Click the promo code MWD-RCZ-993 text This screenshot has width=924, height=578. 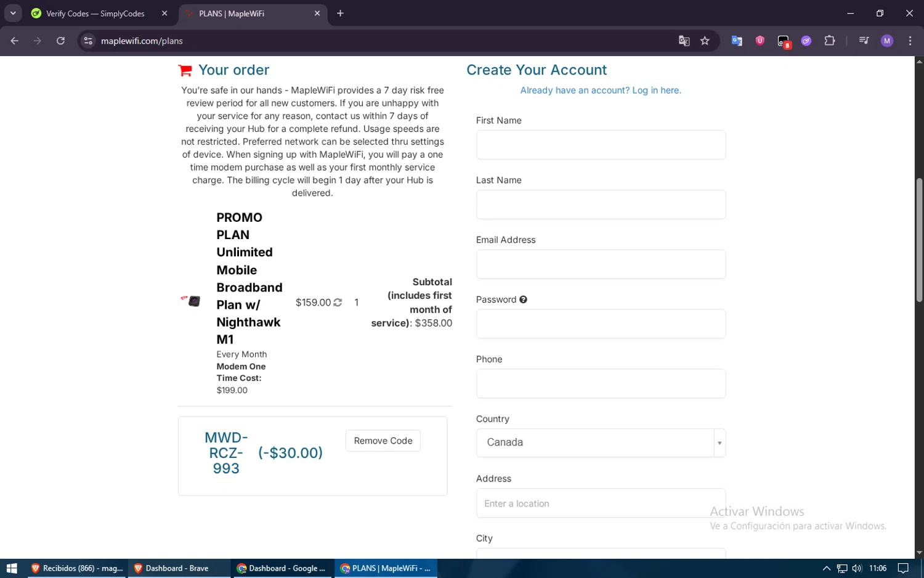(226, 453)
